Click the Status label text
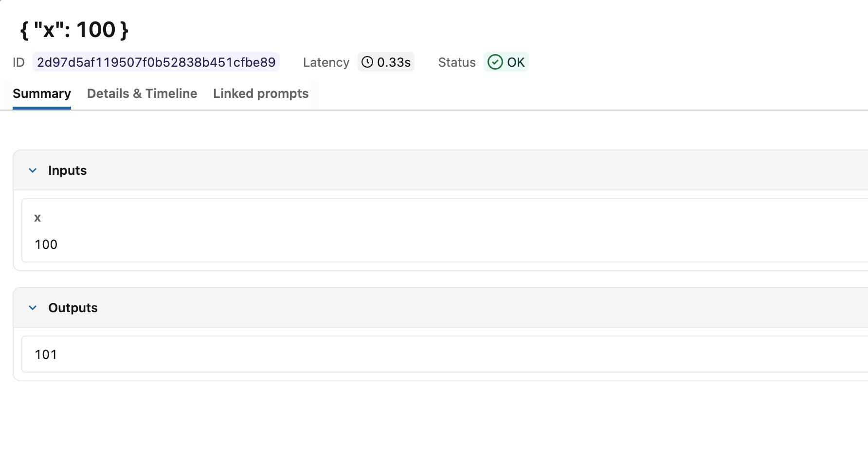Screen dimensions: 868x450 tap(456, 62)
